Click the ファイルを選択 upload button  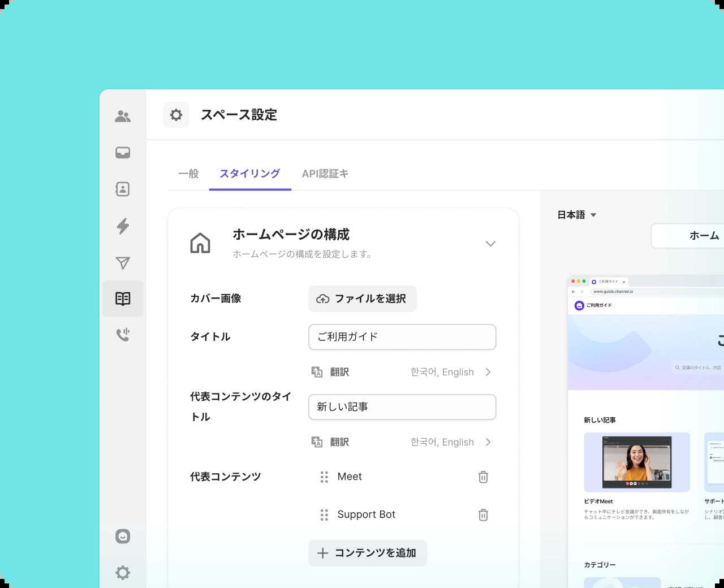pyautogui.click(x=363, y=299)
